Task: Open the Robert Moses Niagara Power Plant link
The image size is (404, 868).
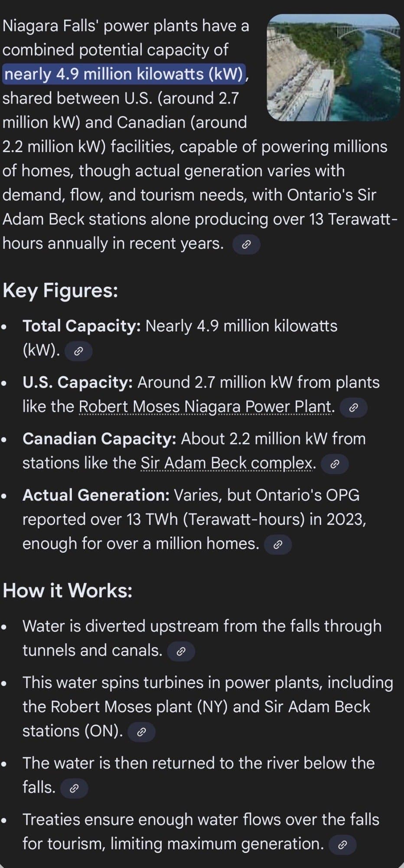Action: tap(206, 407)
